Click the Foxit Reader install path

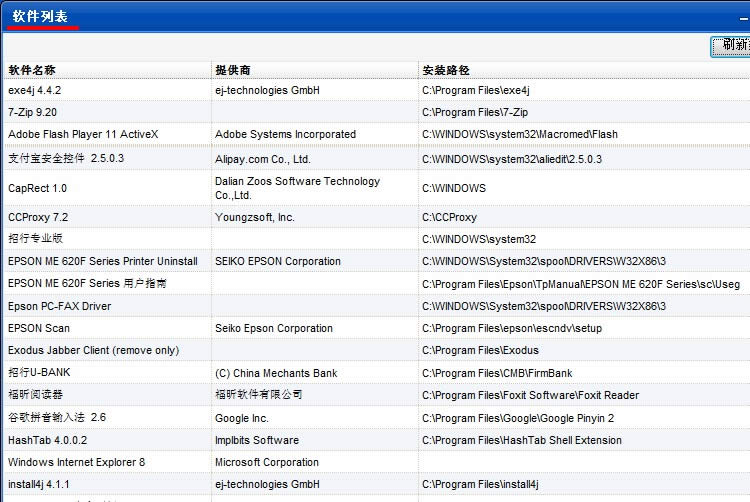[530, 395]
